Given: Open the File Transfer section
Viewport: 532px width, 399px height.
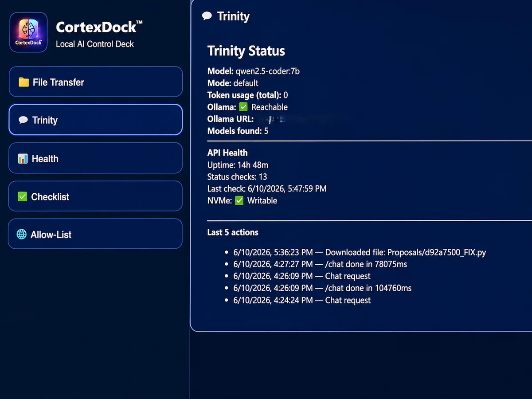Looking at the screenshot, I should tap(96, 82).
